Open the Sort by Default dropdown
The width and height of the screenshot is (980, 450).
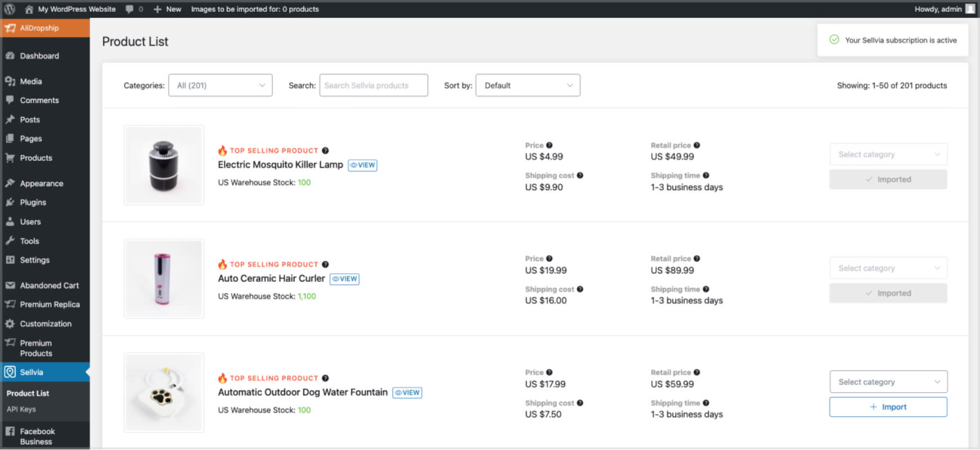528,85
